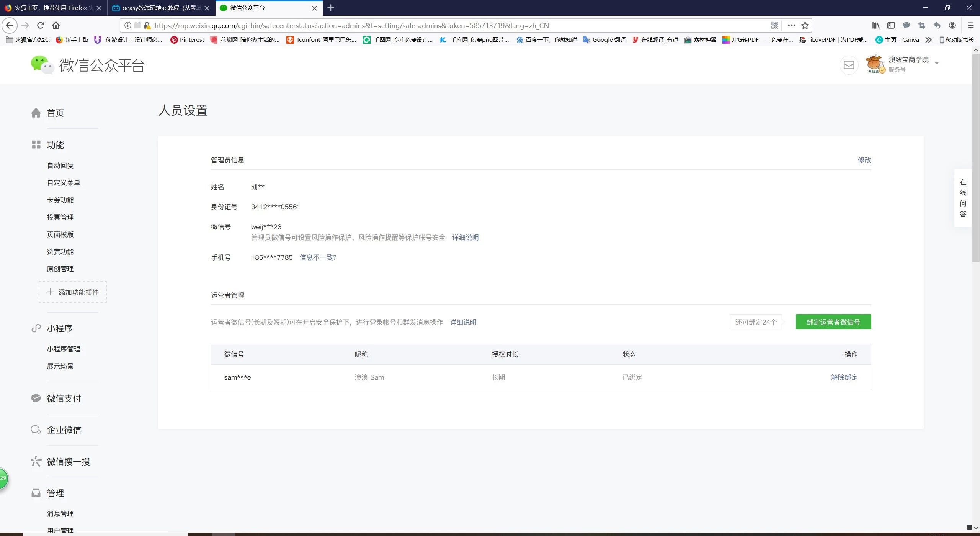This screenshot has width=980, height=536.
Task: Open the Firefox hamburger application menu
Action: click(x=970, y=25)
